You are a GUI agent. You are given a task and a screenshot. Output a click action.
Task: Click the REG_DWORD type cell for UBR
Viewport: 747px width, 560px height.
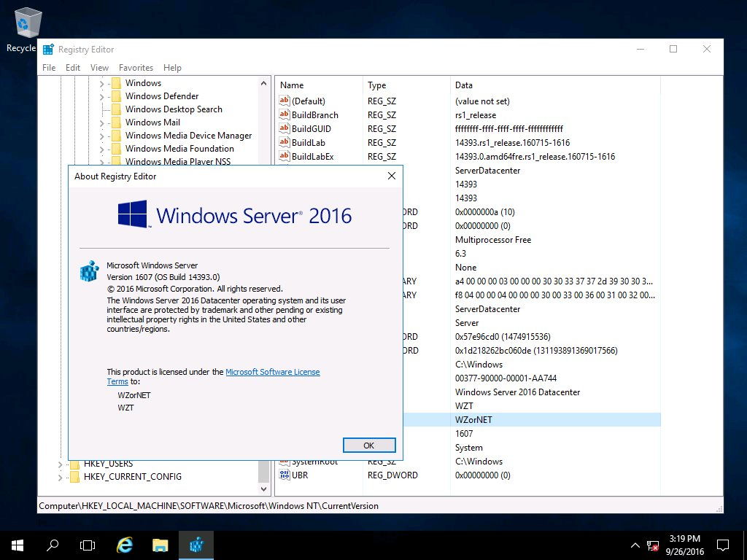coord(392,475)
